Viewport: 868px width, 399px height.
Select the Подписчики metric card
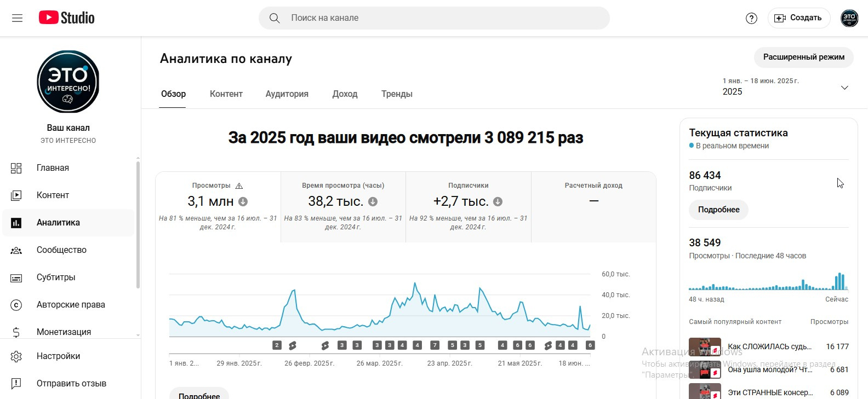tap(469, 207)
